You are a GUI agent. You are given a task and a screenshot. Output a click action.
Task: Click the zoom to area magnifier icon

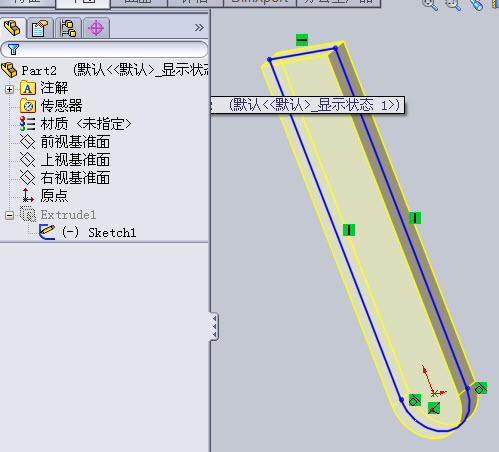[453, 4]
